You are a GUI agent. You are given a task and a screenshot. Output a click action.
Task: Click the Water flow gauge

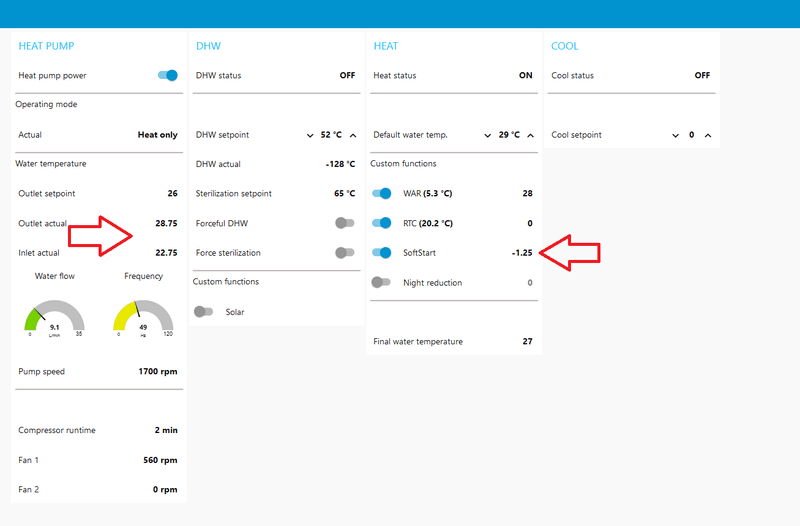(55, 318)
